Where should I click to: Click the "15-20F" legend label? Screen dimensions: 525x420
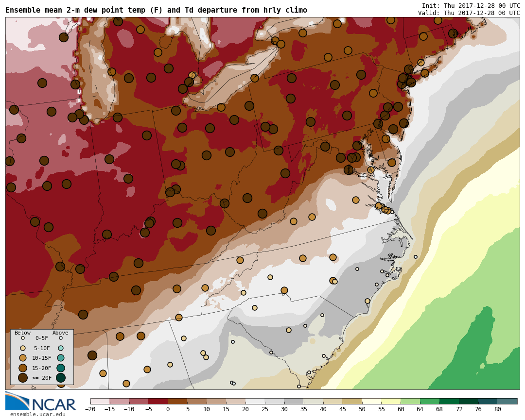coord(41,368)
